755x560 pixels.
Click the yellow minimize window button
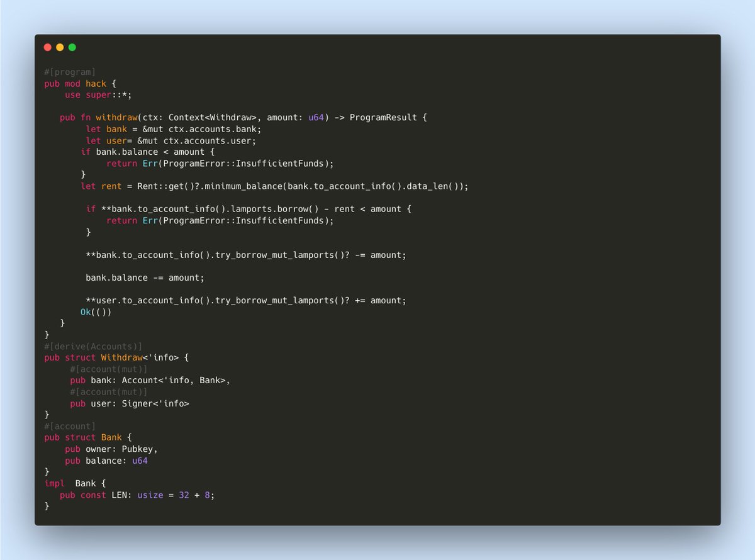tap(60, 47)
